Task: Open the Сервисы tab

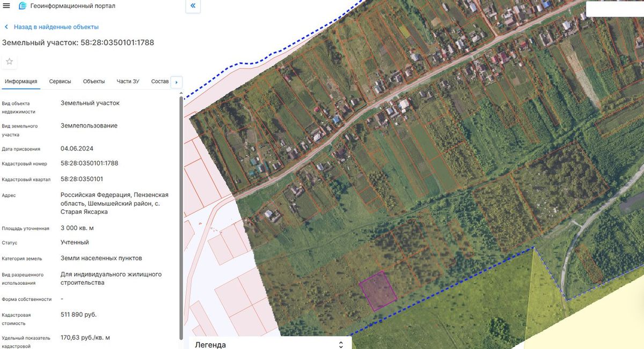Action: [60, 81]
